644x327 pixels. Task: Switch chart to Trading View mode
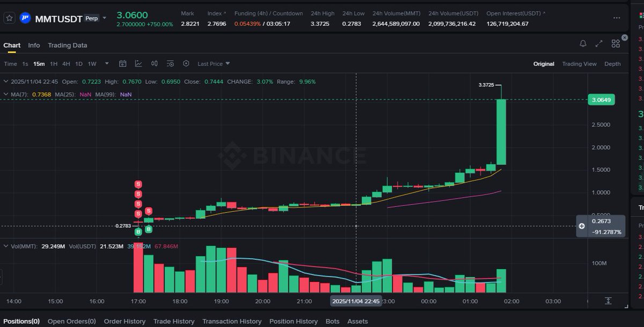(580, 63)
